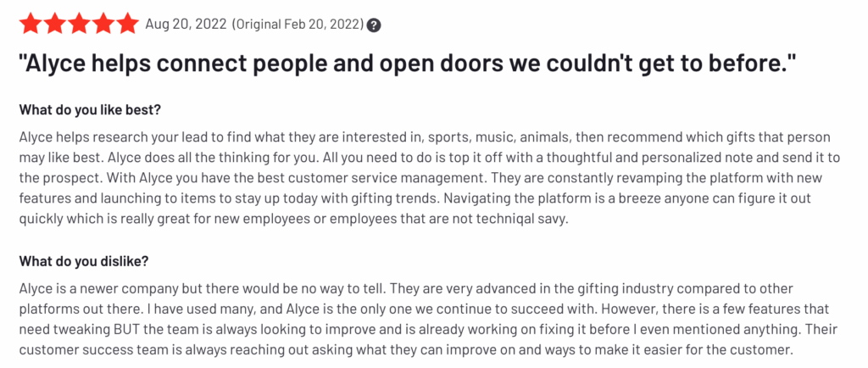
Task: Click the words "gifting trends" in the review
Action: pyautogui.click(x=390, y=199)
